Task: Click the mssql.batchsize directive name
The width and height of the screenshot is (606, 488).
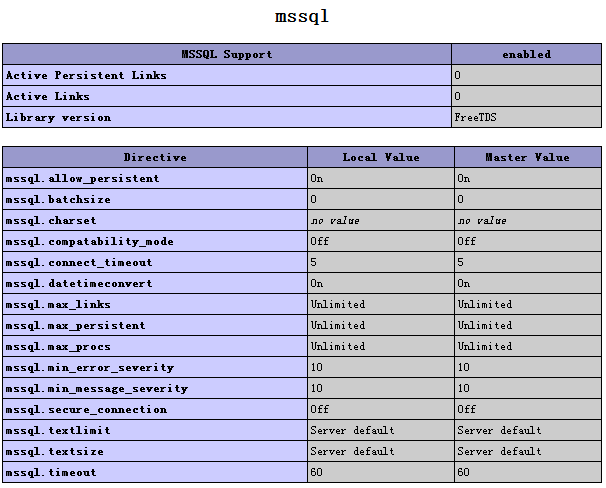Action: coord(58,199)
